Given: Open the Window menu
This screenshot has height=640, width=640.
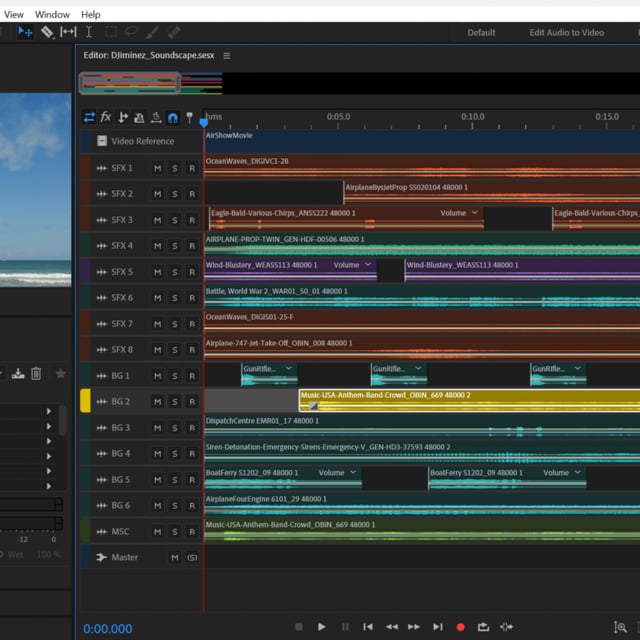Looking at the screenshot, I should [x=52, y=15].
